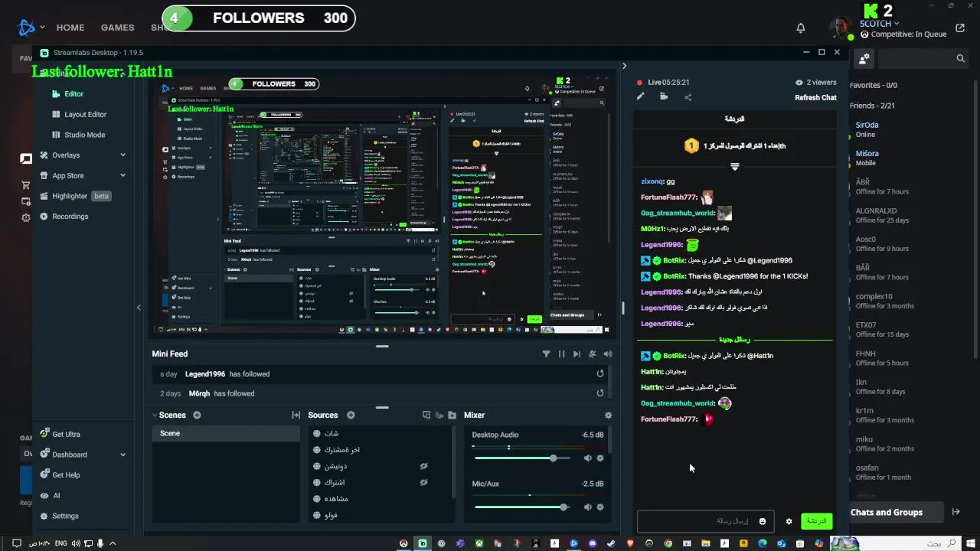Expand the Dashboard menu chevron
Viewport: 980px width, 551px height.
(123, 455)
